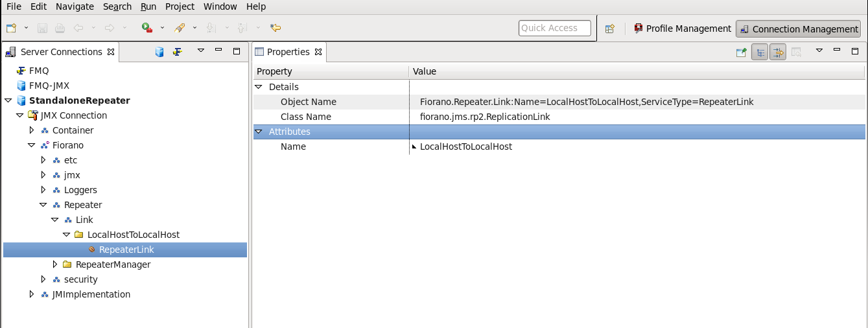
Task: Click the Run/Launch toolbar icon
Action: [x=147, y=28]
